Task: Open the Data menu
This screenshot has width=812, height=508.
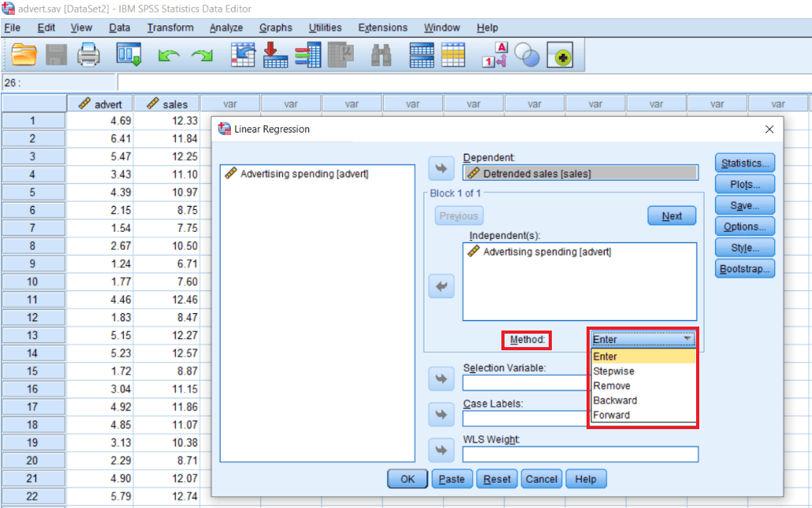Action: 120,28
